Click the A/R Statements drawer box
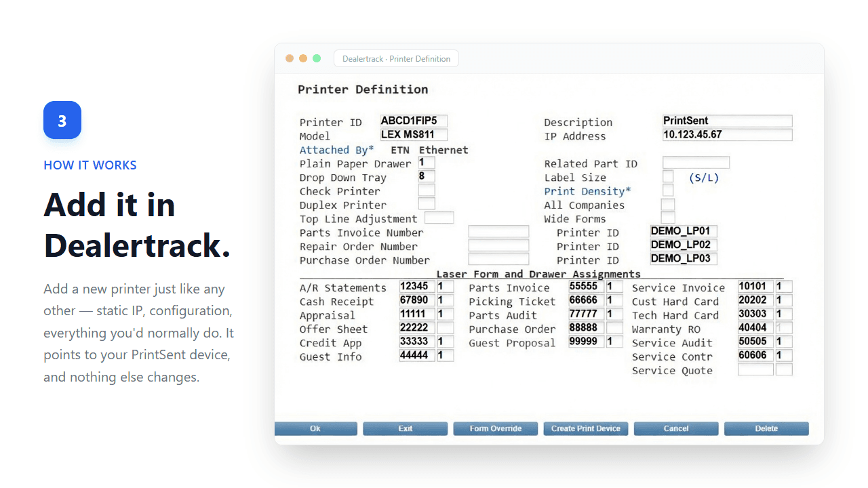Viewport: 868px width, 488px height. click(x=445, y=287)
